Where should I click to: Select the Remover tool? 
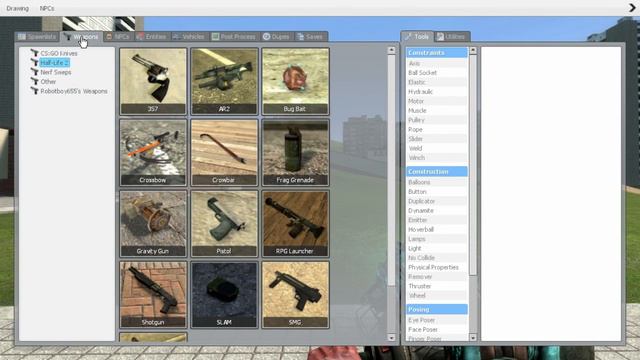pyautogui.click(x=437, y=277)
